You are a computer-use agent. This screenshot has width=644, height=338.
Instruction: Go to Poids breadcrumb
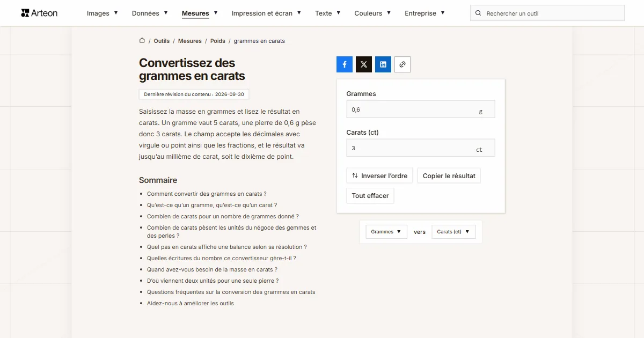coord(218,41)
